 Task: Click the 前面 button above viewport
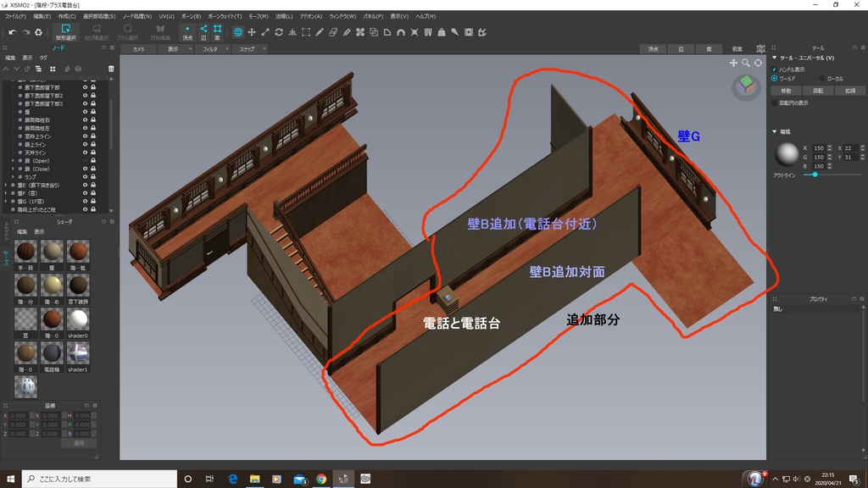737,49
